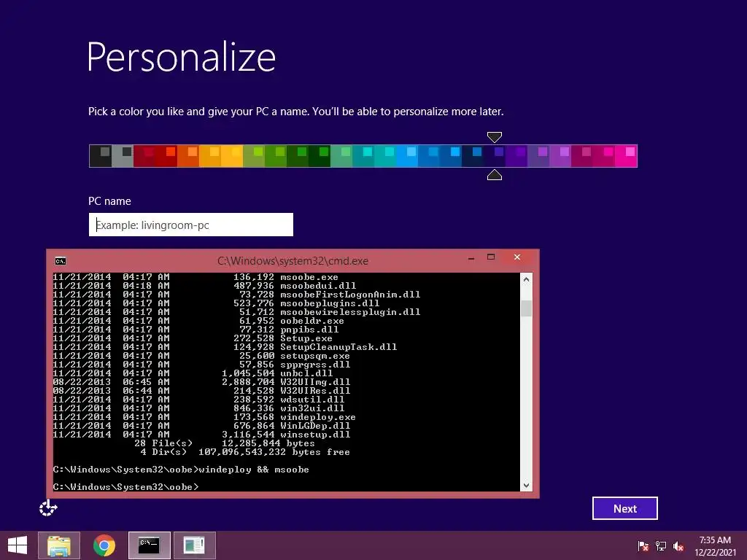Pick the sky blue color swatch
Viewport: 747px width, 560px height.
click(x=407, y=156)
